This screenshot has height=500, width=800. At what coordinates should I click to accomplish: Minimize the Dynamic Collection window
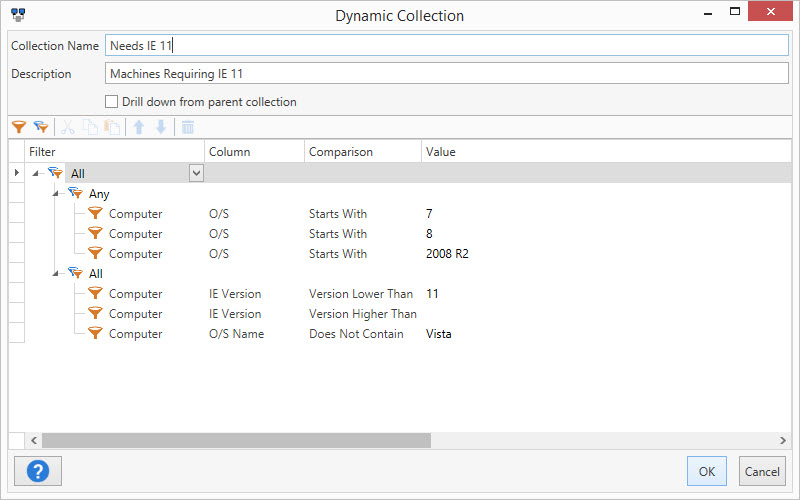708,12
